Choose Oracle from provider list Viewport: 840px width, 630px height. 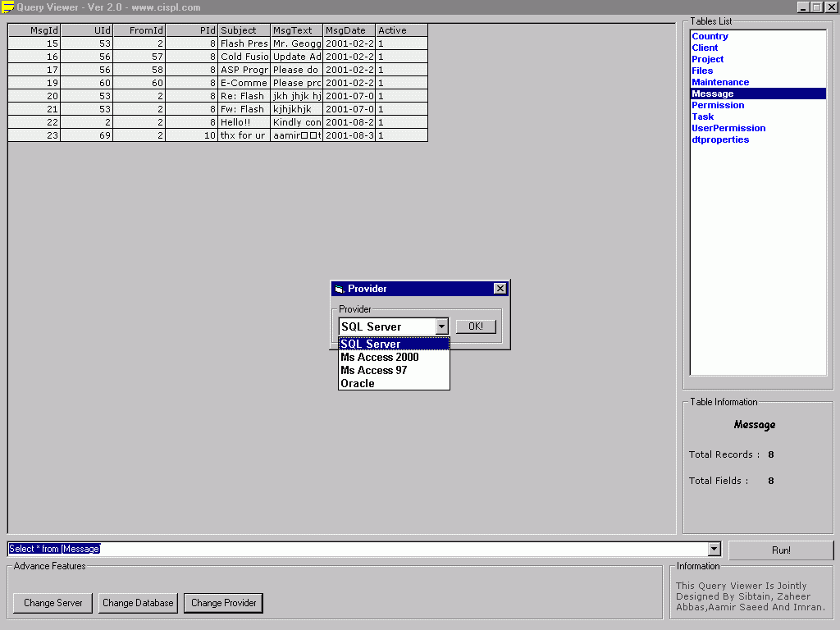tap(358, 384)
